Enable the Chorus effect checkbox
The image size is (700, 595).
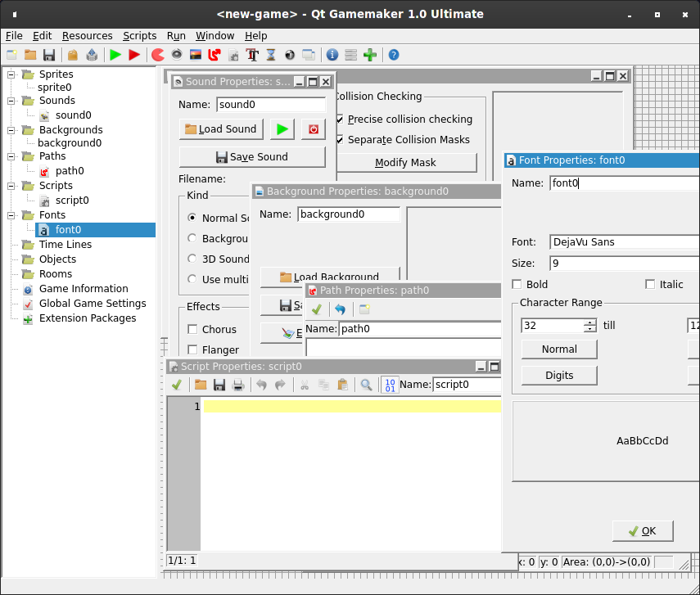coord(192,329)
